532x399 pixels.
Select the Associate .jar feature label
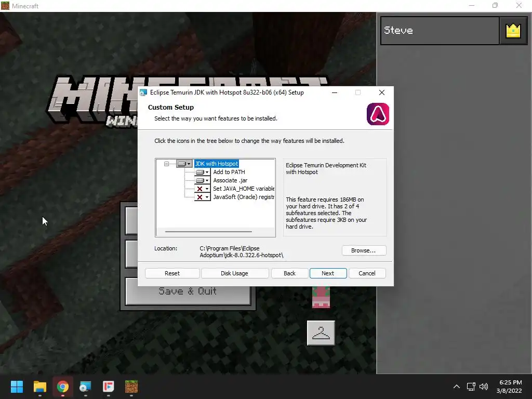(x=230, y=180)
